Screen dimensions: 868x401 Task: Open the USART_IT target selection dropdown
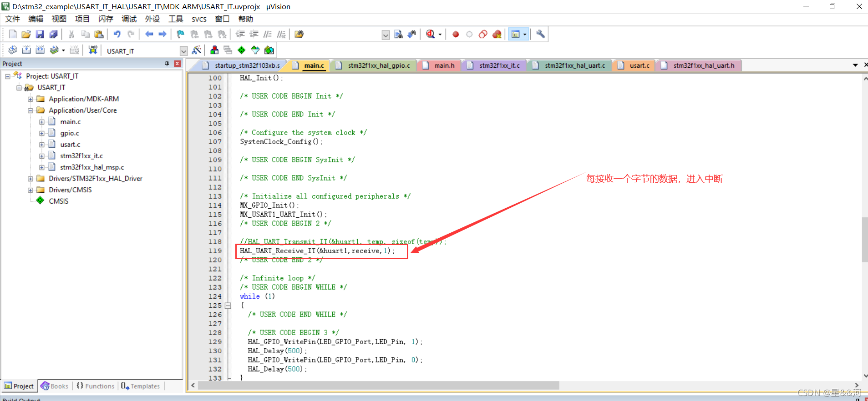pyautogui.click(x=183, y=50)
